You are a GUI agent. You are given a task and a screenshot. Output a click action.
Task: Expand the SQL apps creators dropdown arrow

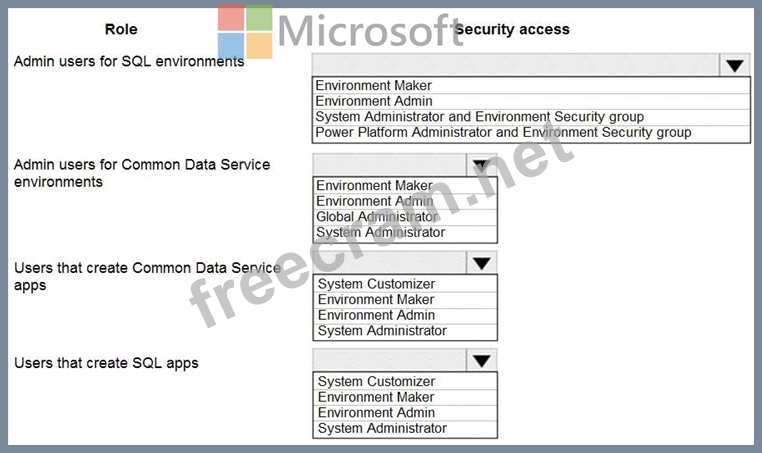481,361
